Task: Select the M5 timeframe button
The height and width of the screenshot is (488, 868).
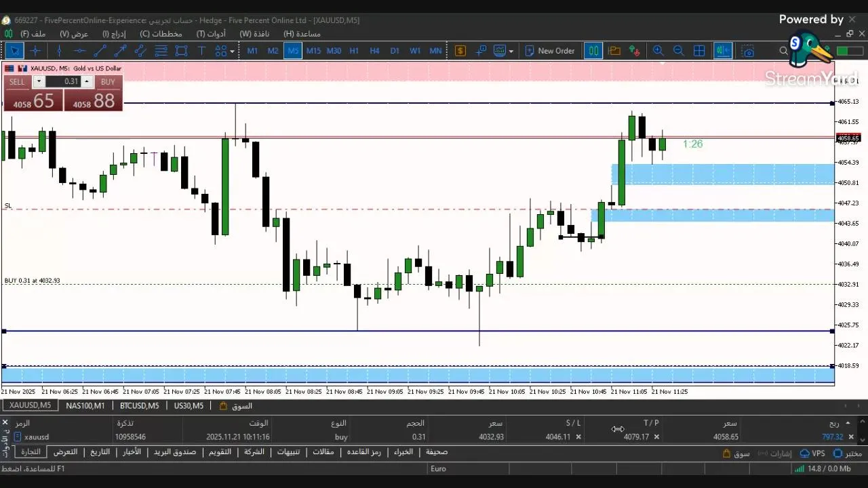Action: tap(293, 51)
